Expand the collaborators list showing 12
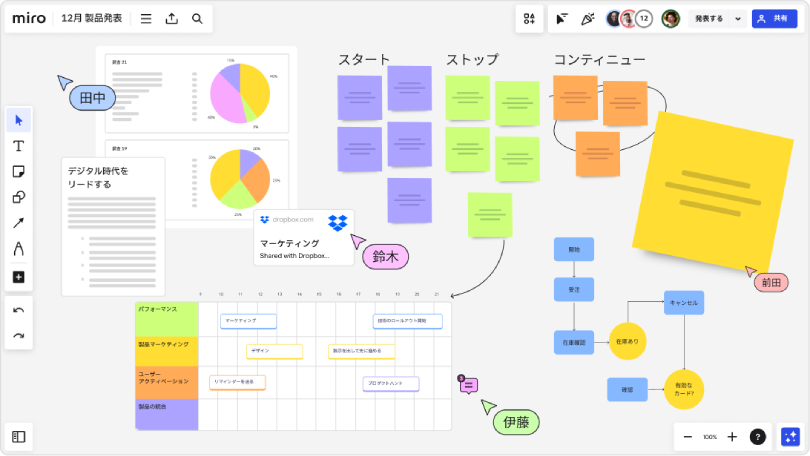 [x=643, y=19]
